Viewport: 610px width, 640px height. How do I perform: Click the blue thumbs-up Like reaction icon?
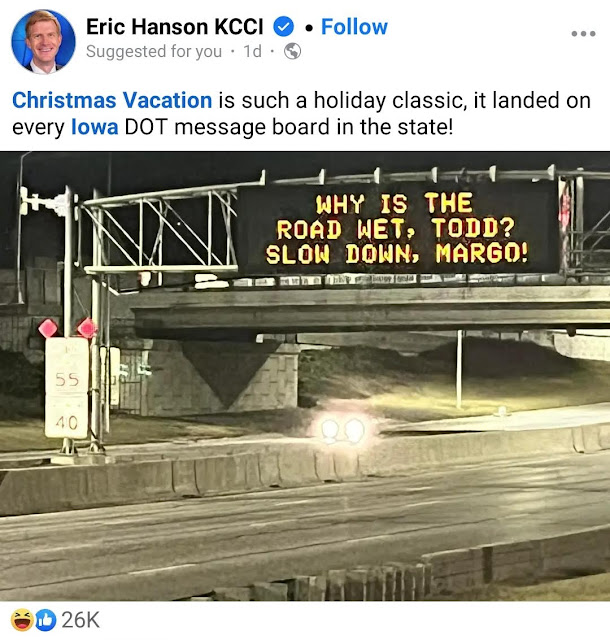click(46, 620)
